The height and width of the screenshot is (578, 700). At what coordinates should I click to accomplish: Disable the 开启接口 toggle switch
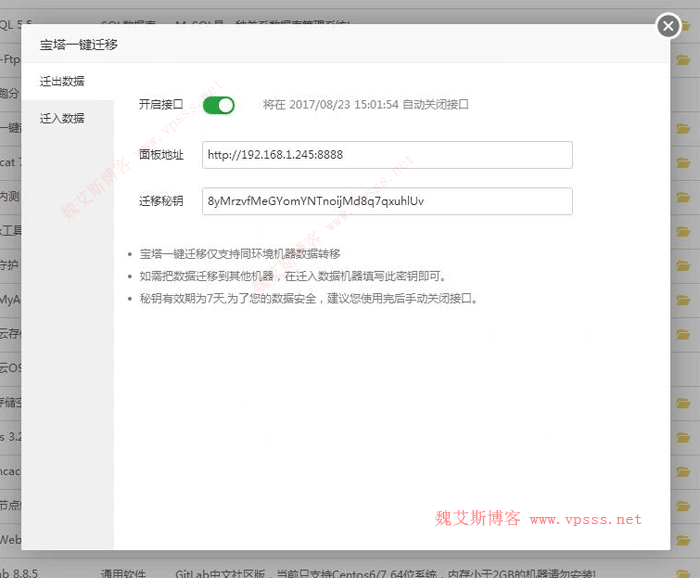click(218, 105)
